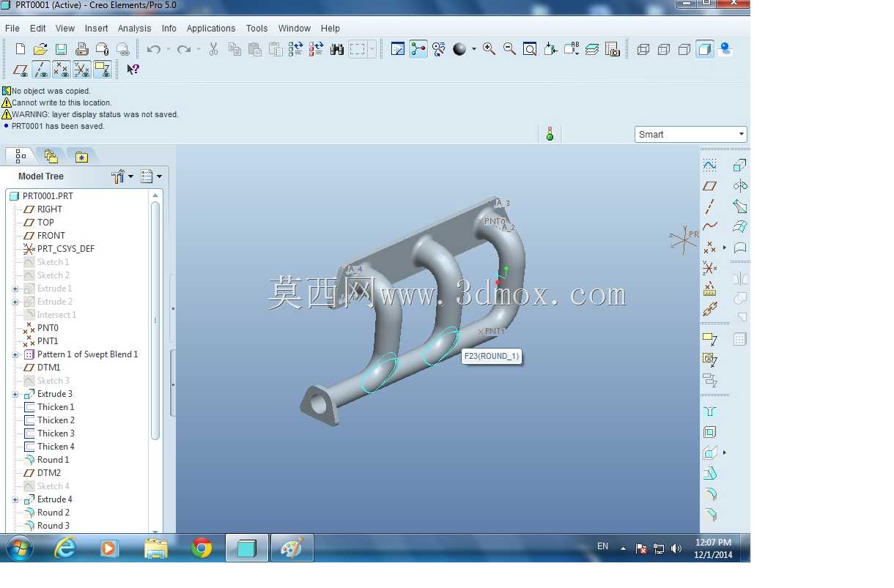
Task: Switch to wireframe display
Action: point(643,49)
